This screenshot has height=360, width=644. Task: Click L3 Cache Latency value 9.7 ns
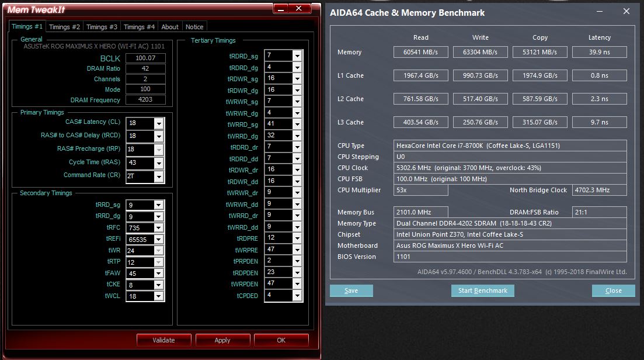click(x=599, y=122)
